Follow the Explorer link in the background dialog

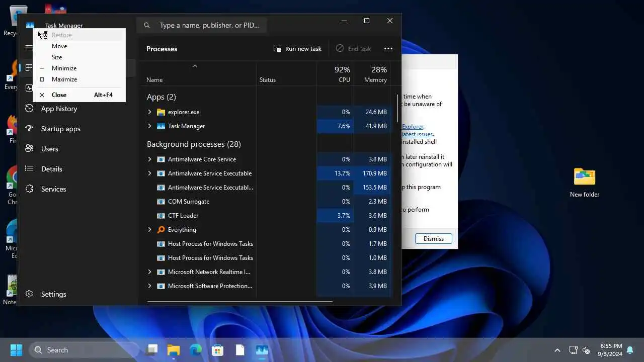tap(413, 127)
